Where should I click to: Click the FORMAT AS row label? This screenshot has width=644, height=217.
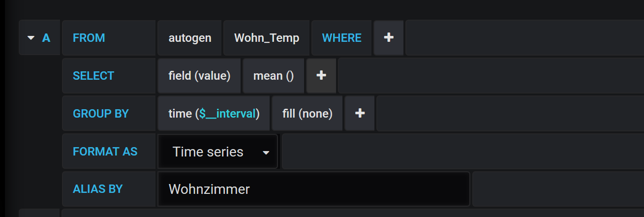tap(105, 152)
